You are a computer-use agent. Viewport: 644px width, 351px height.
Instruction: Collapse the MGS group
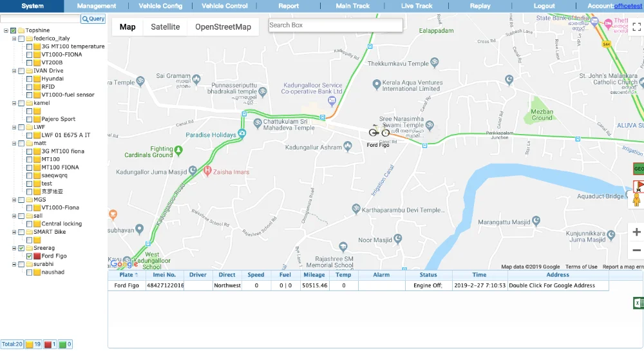coord(14,200)
